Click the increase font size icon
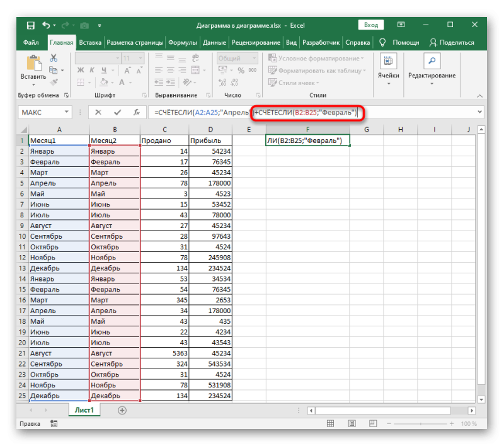 coord(127,71)
